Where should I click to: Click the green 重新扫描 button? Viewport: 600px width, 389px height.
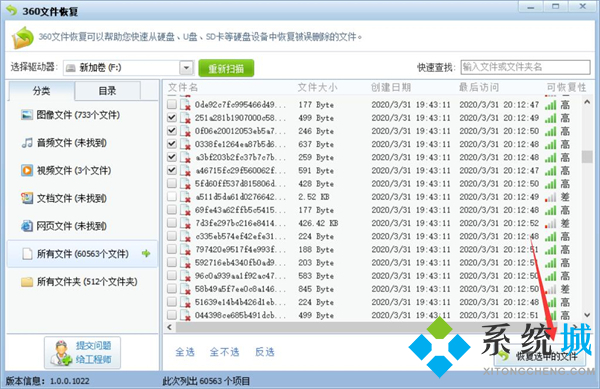pyautogui.click(x=226, y=68)
